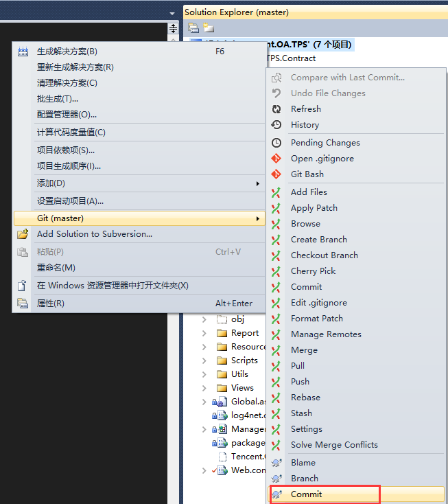Image resolution: width=448 pixels, height=504 pixels.
Task: Click the Git Bash diamond icon
Action: point(276,174)
